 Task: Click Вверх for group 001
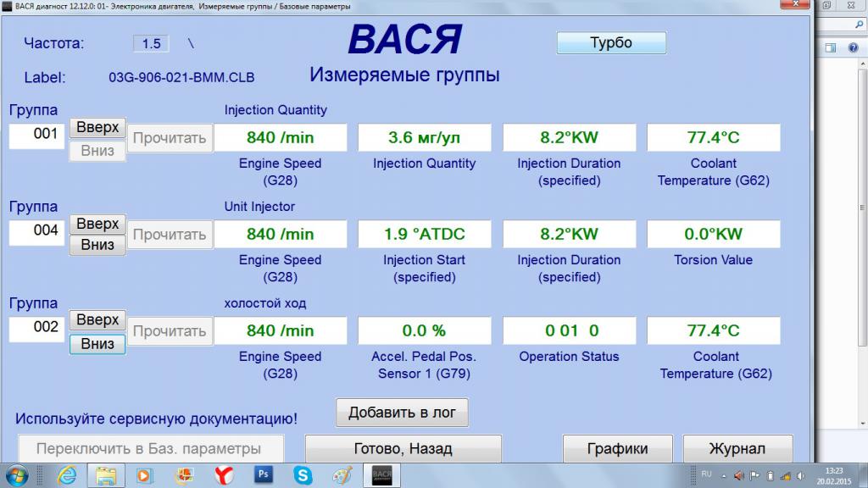[x=97, y=127]
